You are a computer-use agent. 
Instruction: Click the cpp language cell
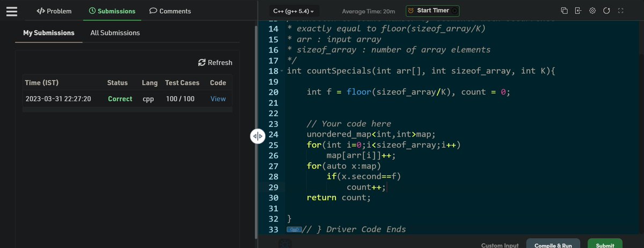[x=148, y=99]
